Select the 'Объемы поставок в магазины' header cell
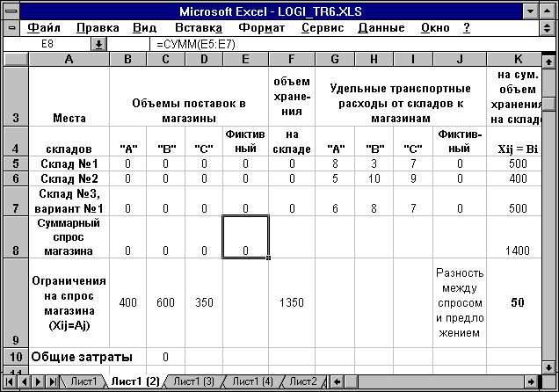 click(189, 96)
